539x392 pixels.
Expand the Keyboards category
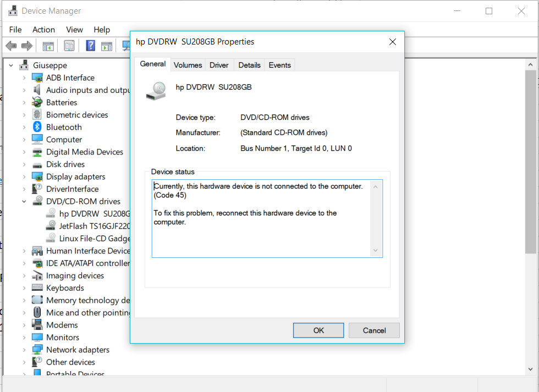(24, 288)
